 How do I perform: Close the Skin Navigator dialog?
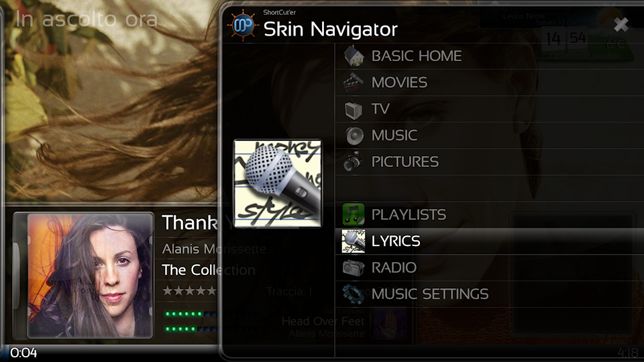[x=621, y=25]
